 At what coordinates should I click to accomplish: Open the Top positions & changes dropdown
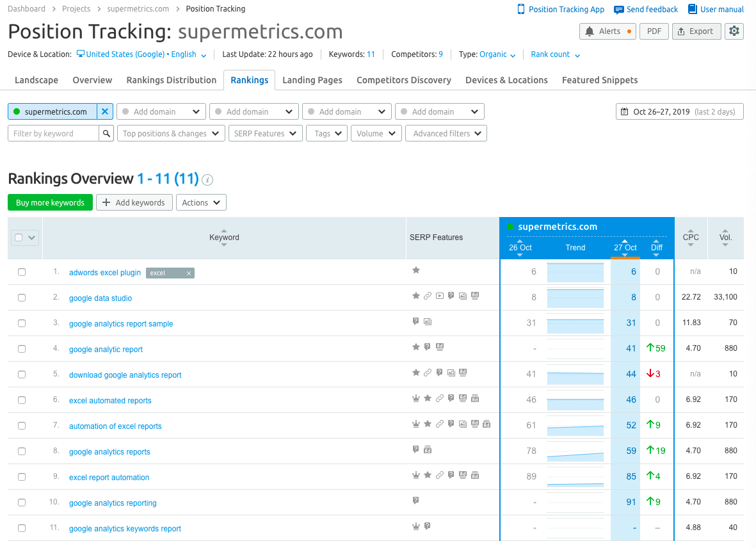[171, 134]
